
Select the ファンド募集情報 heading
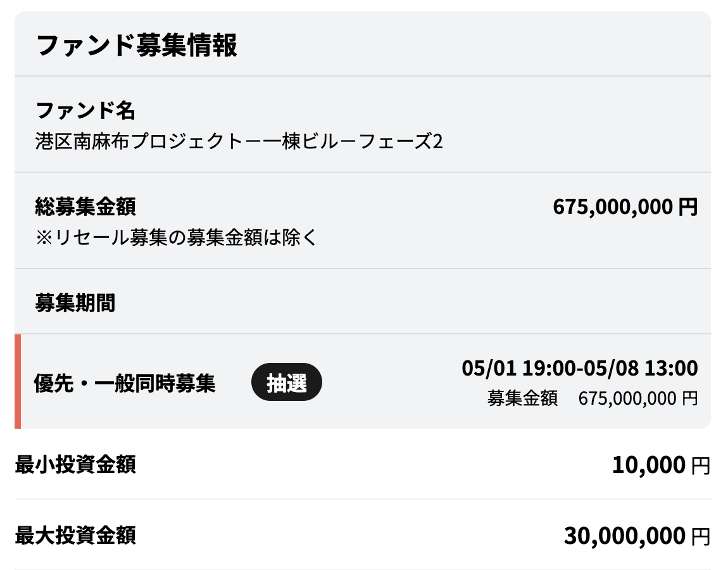(x=137, y=45)
